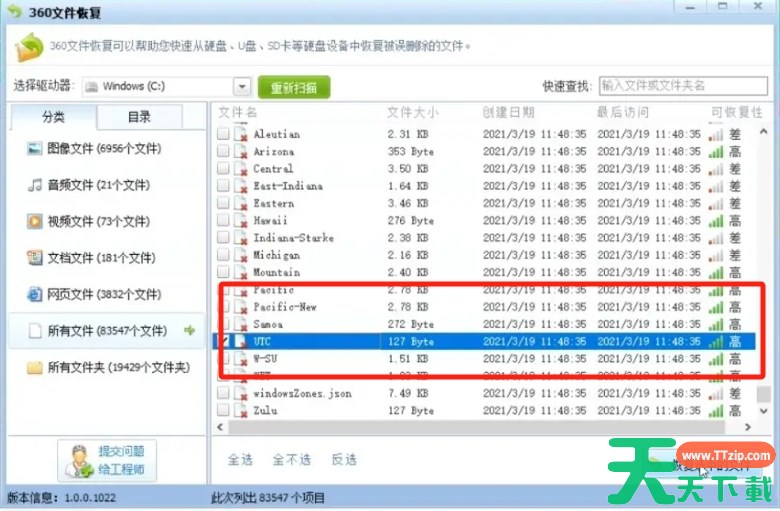Click the all files blank page icon

click(35, 330)
